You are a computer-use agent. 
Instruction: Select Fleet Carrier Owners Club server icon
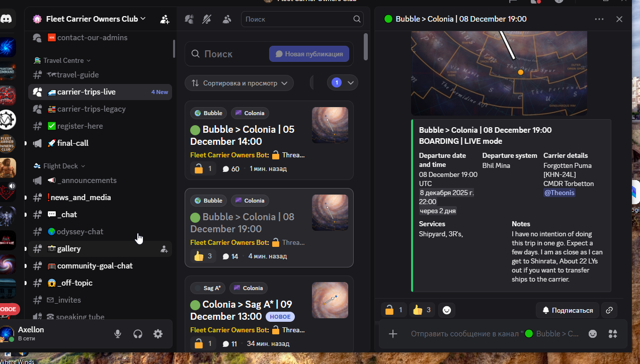[8, 143]
